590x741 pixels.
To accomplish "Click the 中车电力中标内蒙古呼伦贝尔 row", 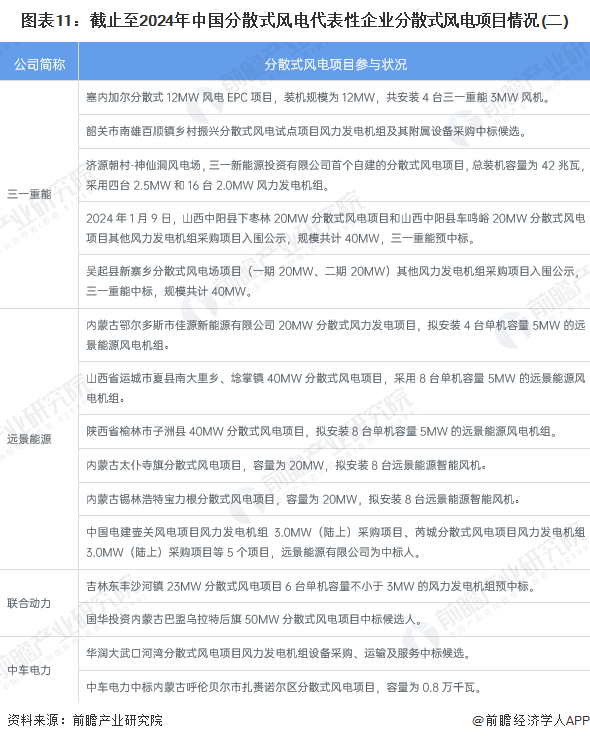I will point(335,687).
